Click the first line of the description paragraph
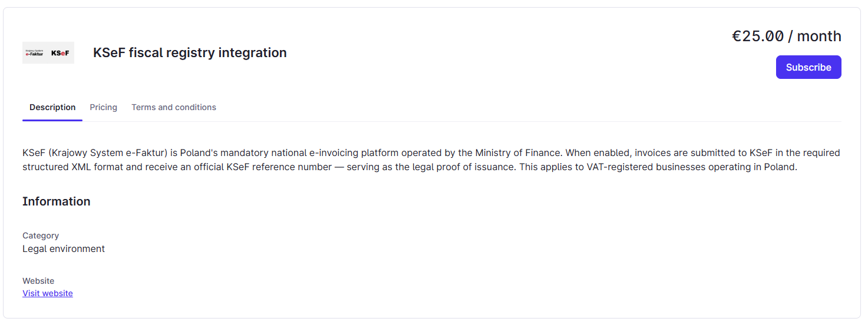 tap(431, 152)
